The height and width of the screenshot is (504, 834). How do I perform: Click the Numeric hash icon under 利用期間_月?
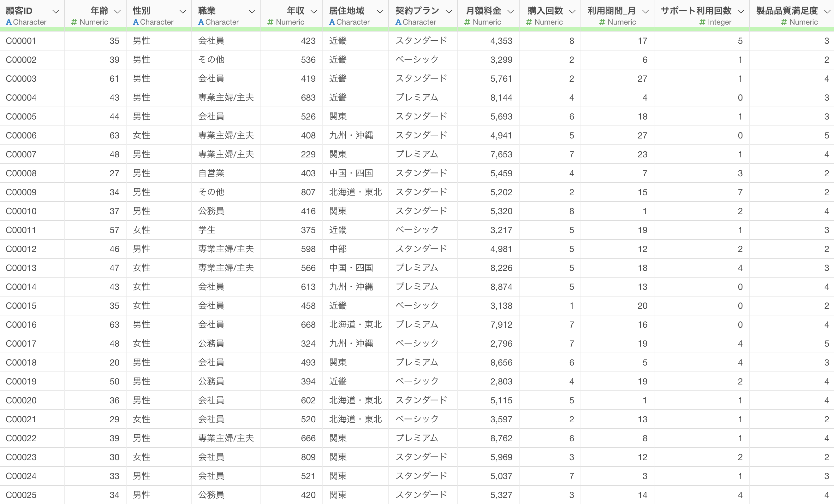click(602, 22)
